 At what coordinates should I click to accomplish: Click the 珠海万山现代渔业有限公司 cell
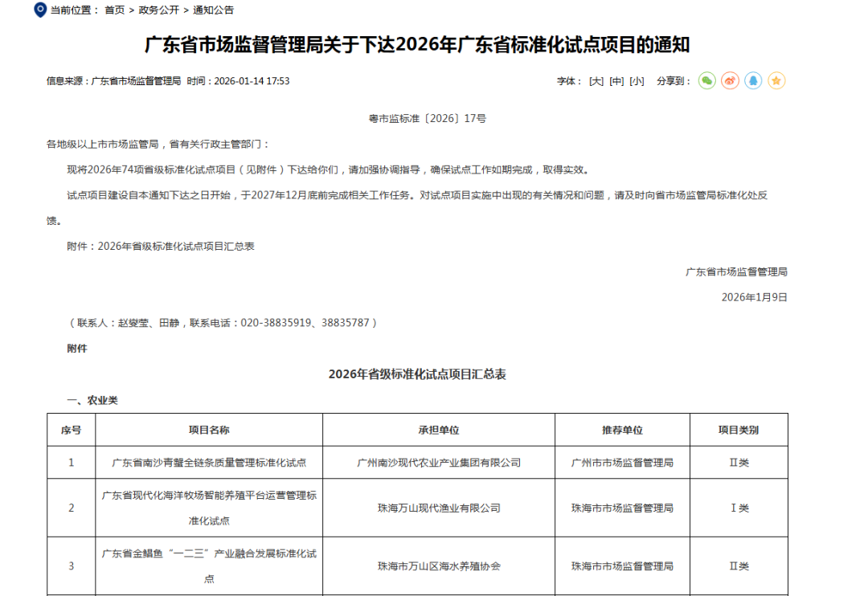[x=439, y=508]
